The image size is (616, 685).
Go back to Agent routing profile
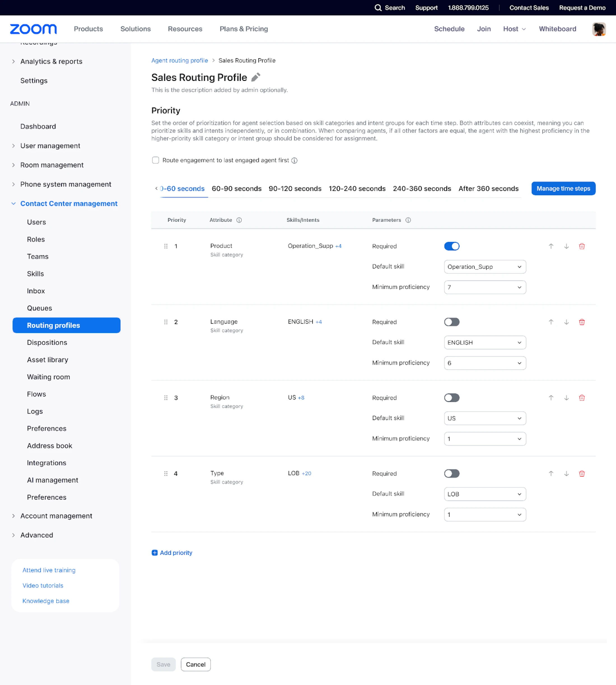179,60
